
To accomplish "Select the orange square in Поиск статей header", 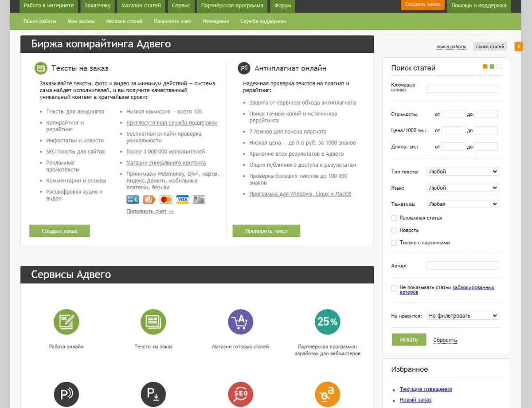I will click(485, 67).
